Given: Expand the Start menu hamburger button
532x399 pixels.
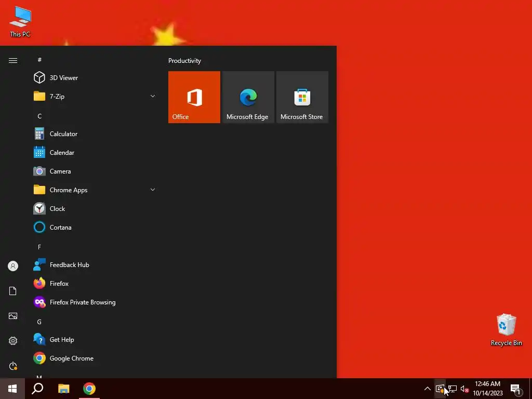Looking at the screenshot, I should click(13, 60).
